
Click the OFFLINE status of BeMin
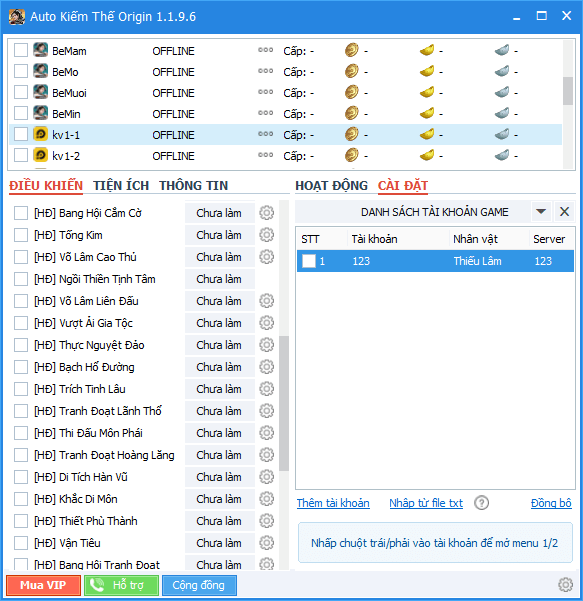point(174,114)
